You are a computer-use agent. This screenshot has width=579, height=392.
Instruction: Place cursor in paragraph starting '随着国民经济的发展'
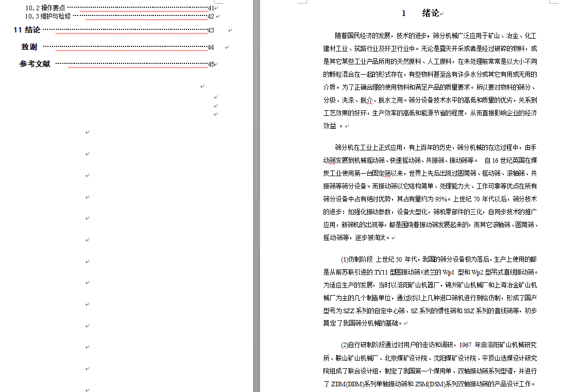click(x=430, y=81)
